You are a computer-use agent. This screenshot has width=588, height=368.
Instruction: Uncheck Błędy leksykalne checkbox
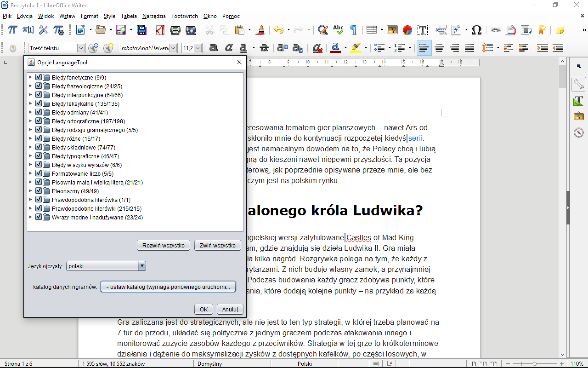[x=39, y=103]
